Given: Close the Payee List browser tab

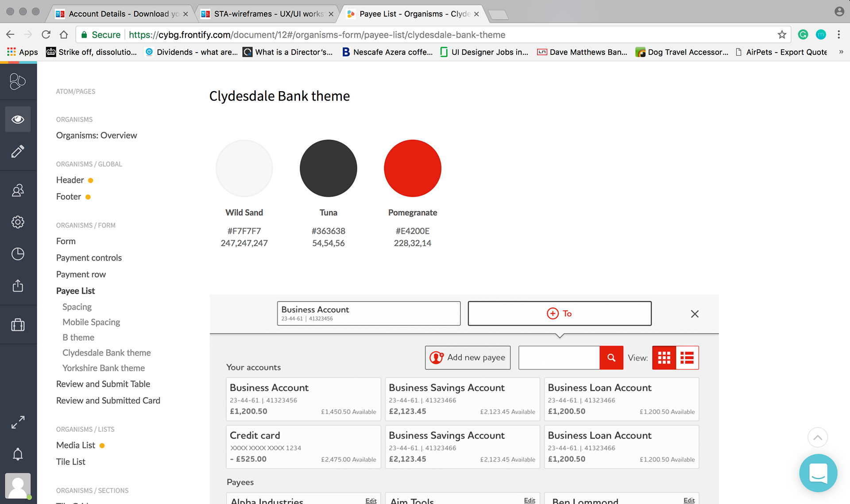Looking at the screenshot, I should pos(476,14).
